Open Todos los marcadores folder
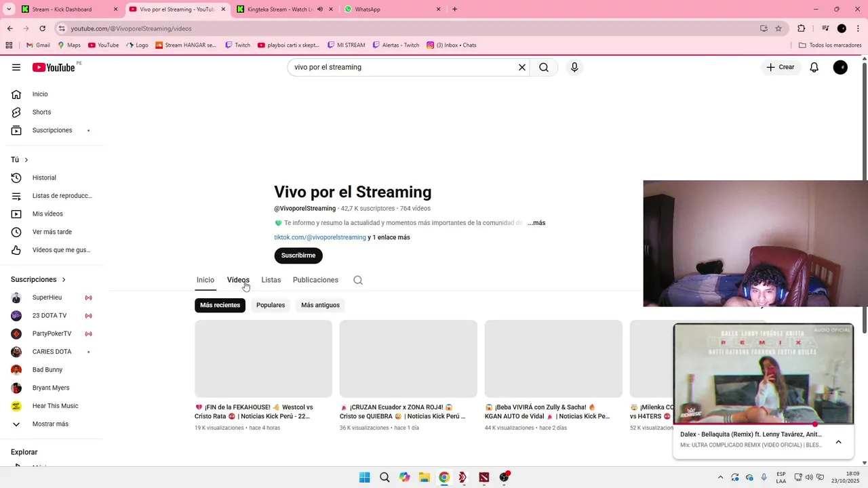This screenshot has width=868, height=488. [830, 45]
